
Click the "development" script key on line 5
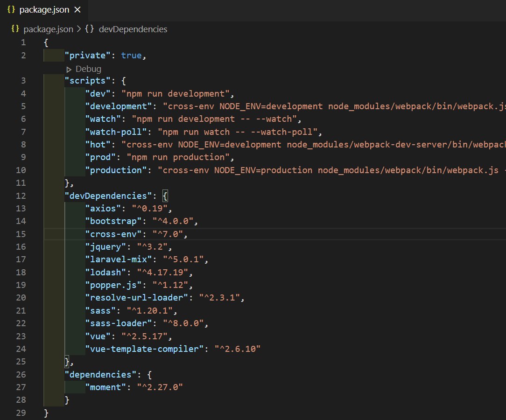point(119,106)
